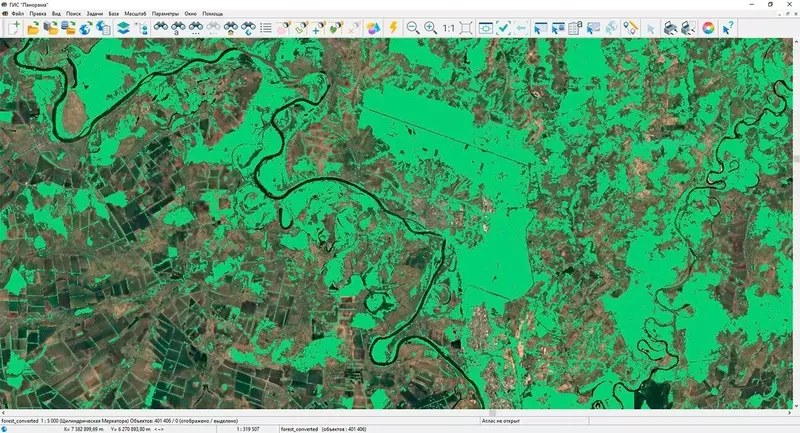Image resolution: width=800 pixels, height=433 pixels.
Task: Click the green heart-shaped polygon tool icon
Action: tap(335, 28)
